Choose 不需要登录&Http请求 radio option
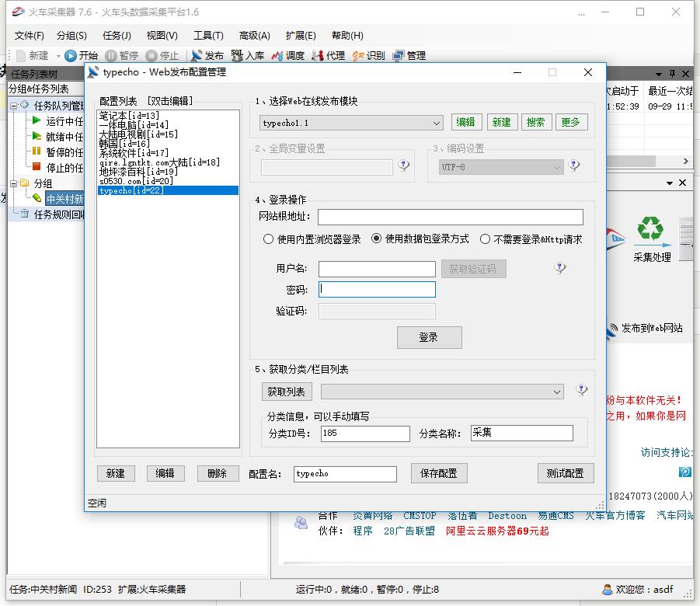This screenshot has width=700, height=606. [485, 239]
